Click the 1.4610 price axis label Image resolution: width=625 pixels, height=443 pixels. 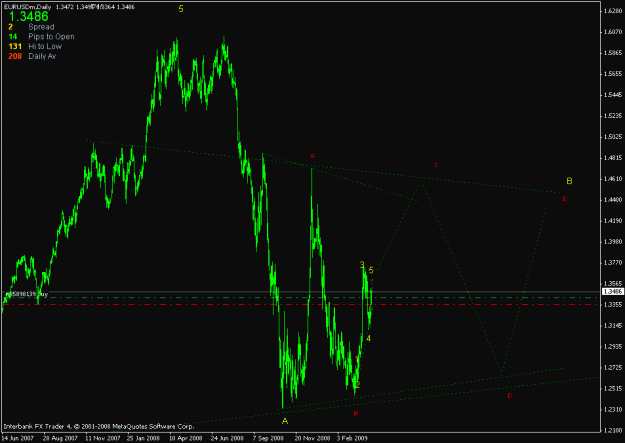click(613, 179)
